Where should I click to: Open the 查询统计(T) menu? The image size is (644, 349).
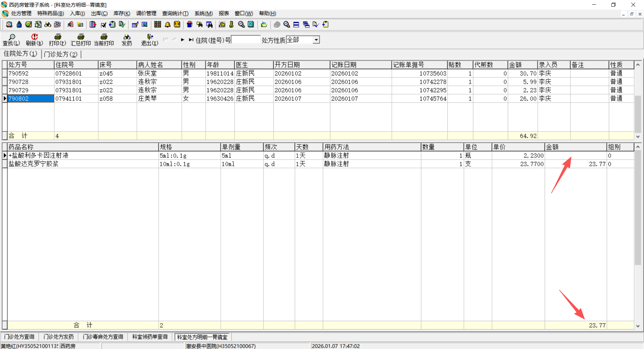(175, 13)
